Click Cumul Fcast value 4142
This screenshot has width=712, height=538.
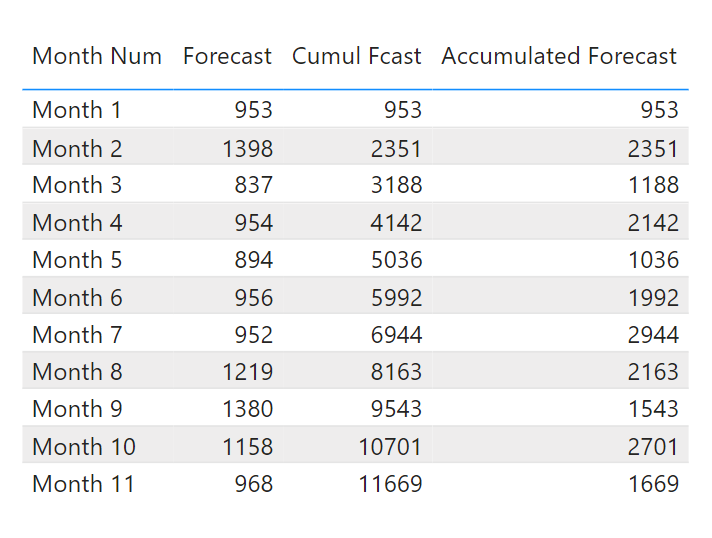click(396, 223)
